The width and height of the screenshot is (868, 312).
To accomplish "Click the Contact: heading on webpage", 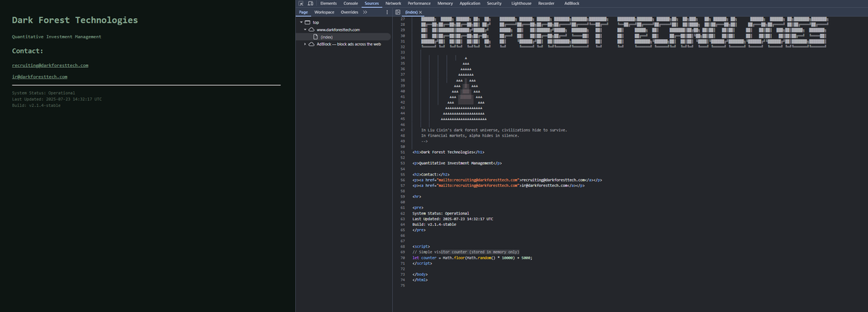I will [27, 51].
